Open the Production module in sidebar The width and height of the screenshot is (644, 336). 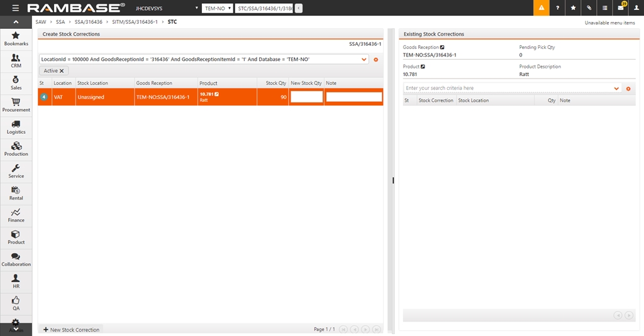(16, 148)
